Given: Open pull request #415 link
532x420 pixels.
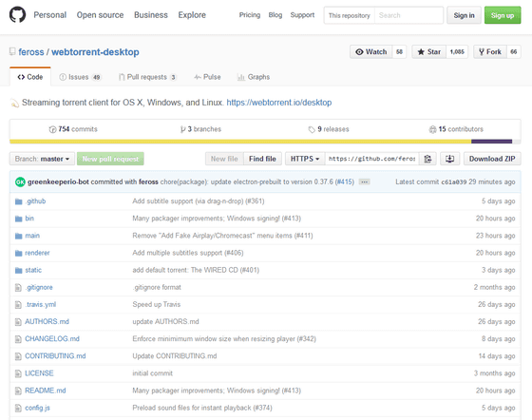Looking at the screenshot, I should 344,181.
